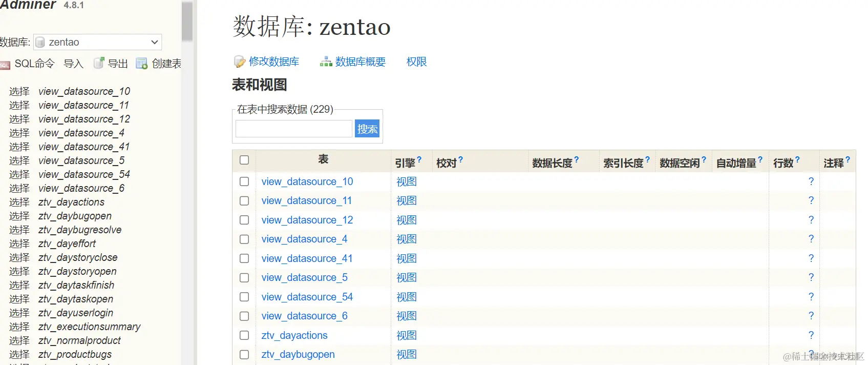868x365 pixels.
Task: Click row count estimate for view_datasource_41
Action: click(811, 258)
